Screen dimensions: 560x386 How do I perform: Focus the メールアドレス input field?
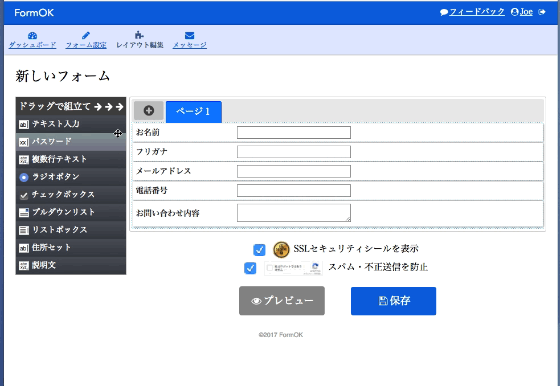(294, 171)
